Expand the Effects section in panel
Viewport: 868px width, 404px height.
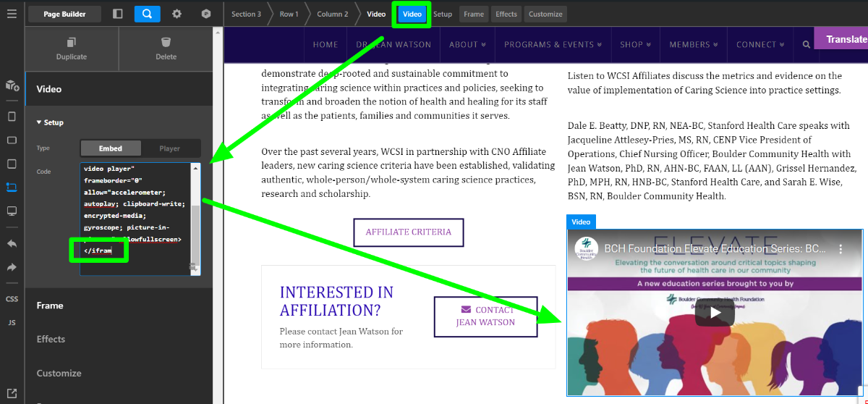click(x=51, y=339)
